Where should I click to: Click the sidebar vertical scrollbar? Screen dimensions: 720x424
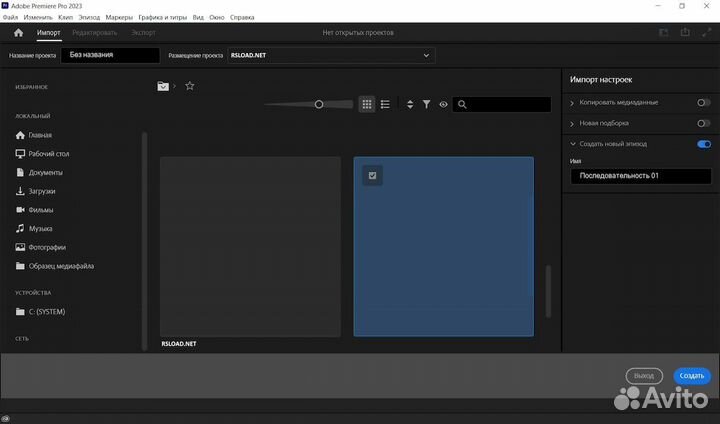pyautogui.click(x=145, y=241)
